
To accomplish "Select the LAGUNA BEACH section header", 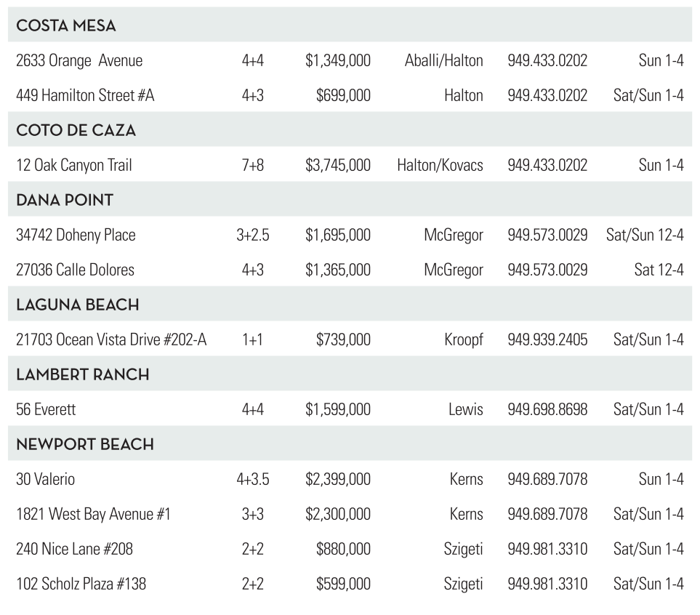I will tap(78, 305).
